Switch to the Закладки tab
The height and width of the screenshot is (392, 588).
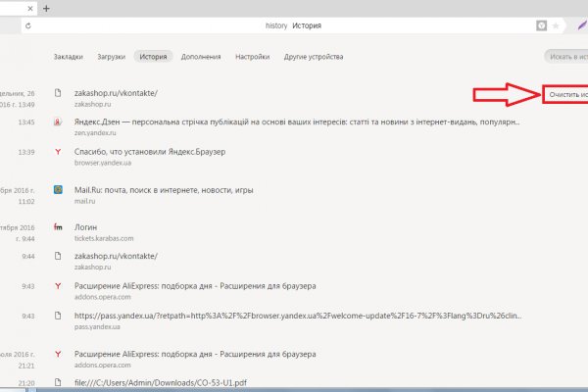pyautogui.click(x=68, y=57)
